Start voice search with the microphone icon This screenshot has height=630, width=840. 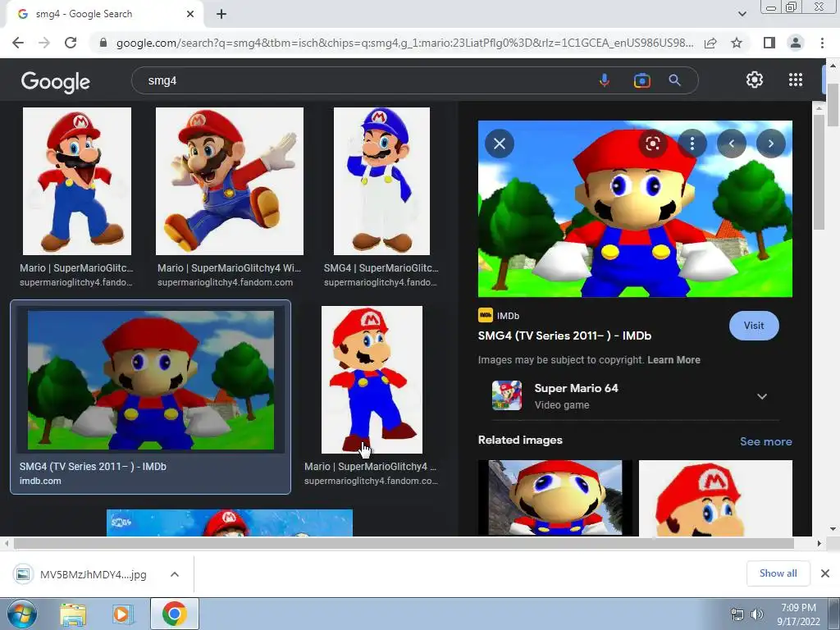[605, 80]
